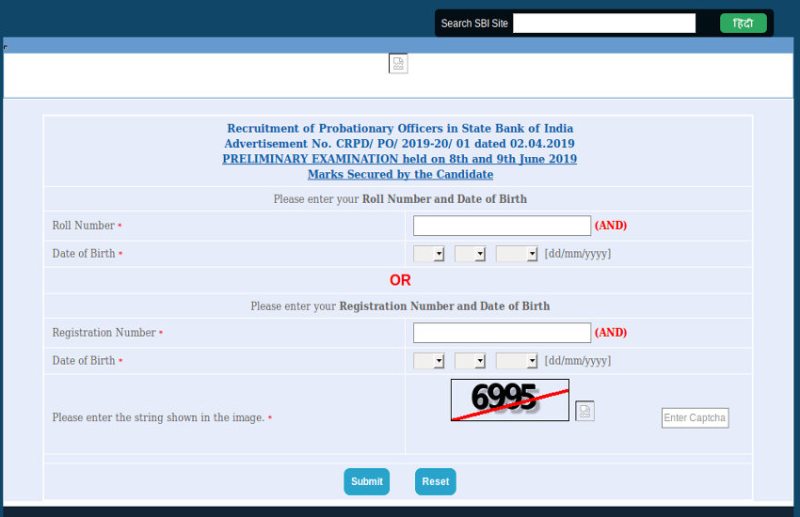
Task: Open the year dropdown under Roll Number
Action: (x=517, y=254)
